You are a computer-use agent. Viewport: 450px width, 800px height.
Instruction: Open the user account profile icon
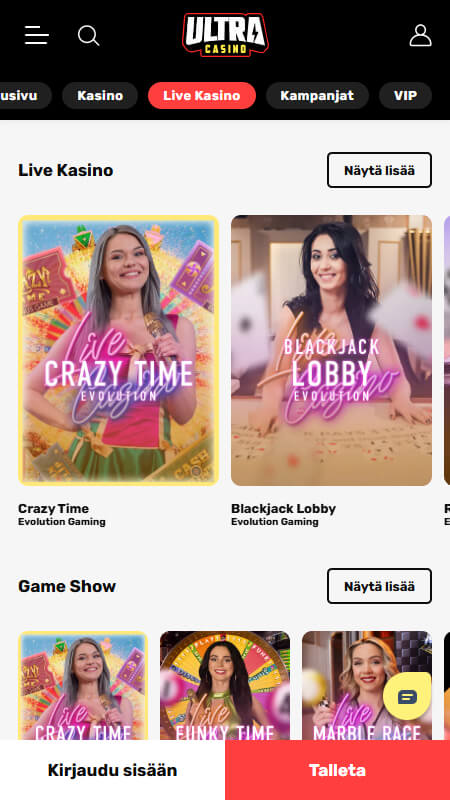[x=420, y=35]
